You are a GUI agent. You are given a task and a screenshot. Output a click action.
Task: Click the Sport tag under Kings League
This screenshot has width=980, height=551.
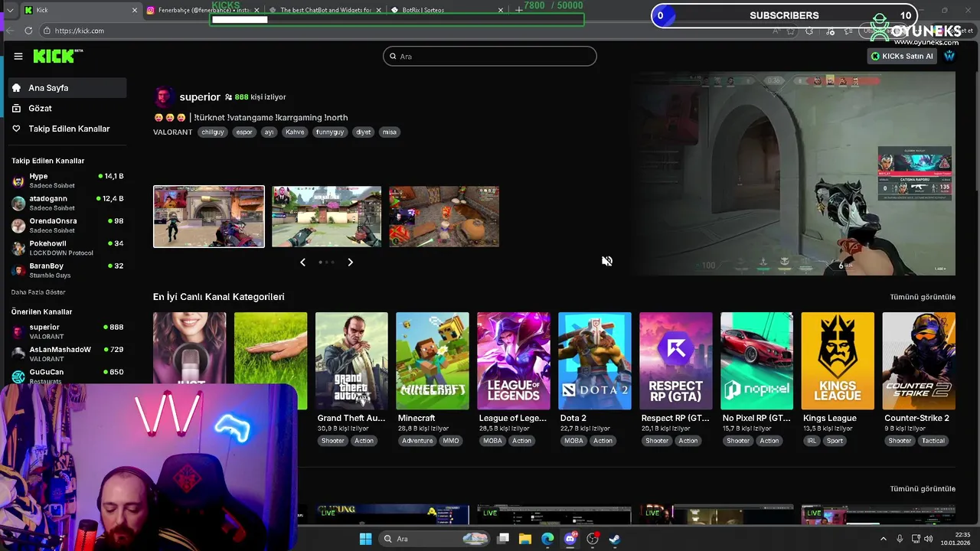point(835,441)
